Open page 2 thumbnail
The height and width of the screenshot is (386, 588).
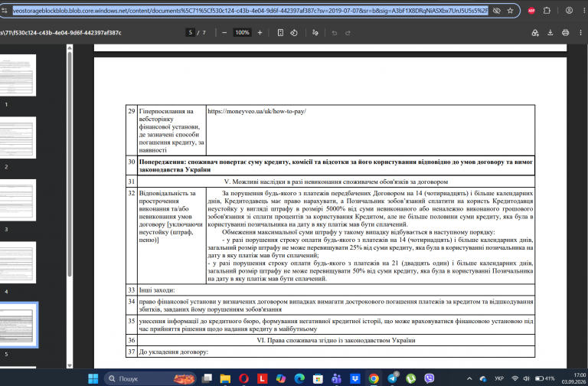tap(18, 137)
